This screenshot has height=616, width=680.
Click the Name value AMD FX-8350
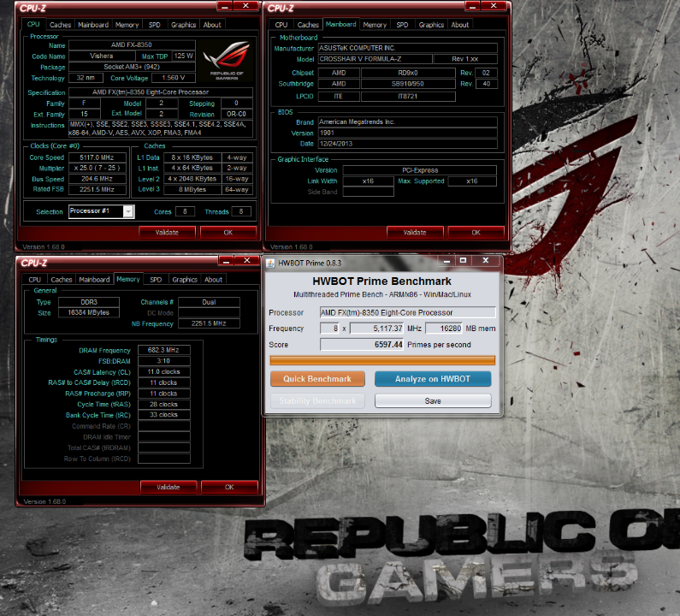point(132,44)
